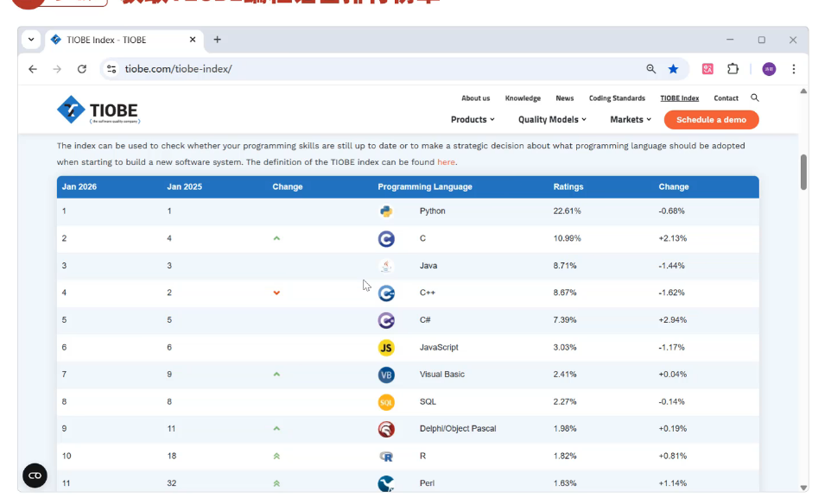This screenshot has height=504, width=831.
Task: Expand the Markets menu
Action: click(631, 120)
